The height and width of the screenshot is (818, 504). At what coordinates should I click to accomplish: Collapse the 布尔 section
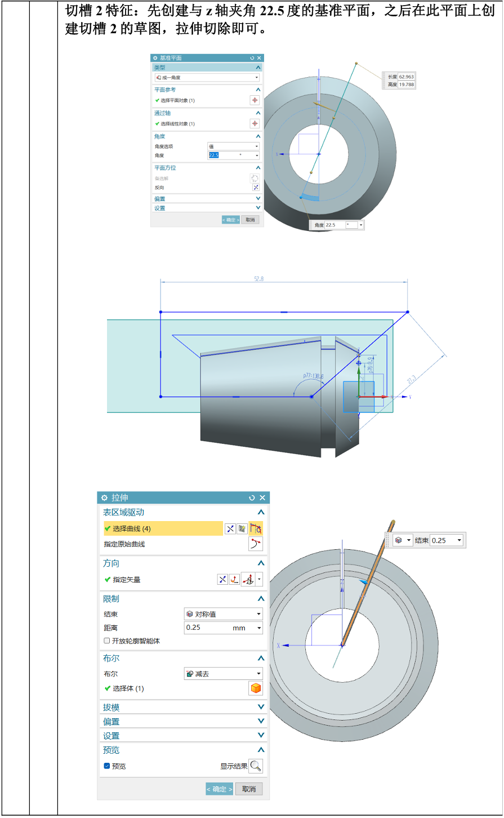[261, 658]
